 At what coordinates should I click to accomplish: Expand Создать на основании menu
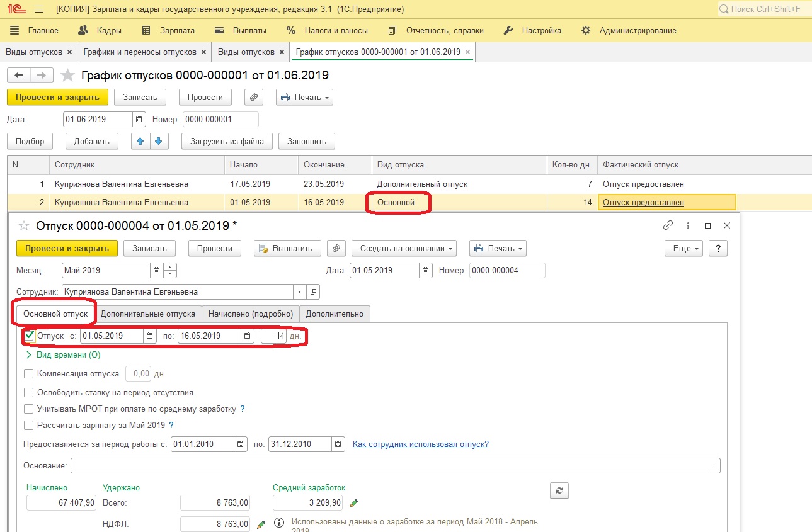[x=404, y=249]
